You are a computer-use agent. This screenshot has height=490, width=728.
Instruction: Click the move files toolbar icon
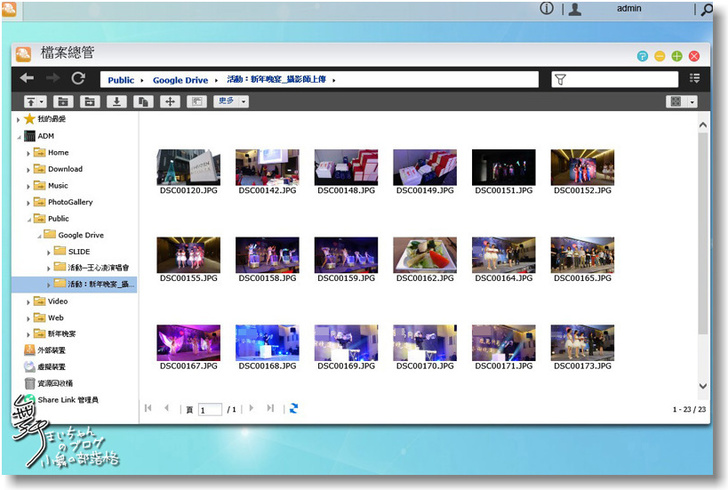(170, 101)
